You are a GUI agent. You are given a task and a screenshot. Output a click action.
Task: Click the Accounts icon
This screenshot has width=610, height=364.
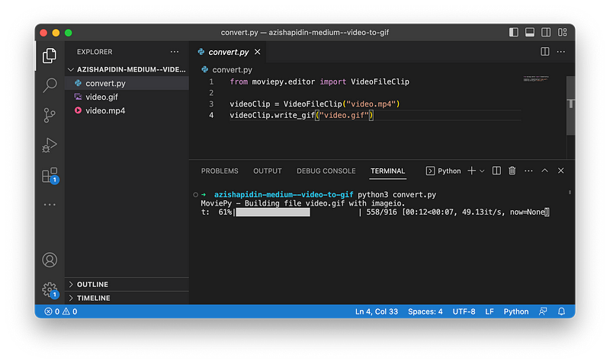click(50, 260)
